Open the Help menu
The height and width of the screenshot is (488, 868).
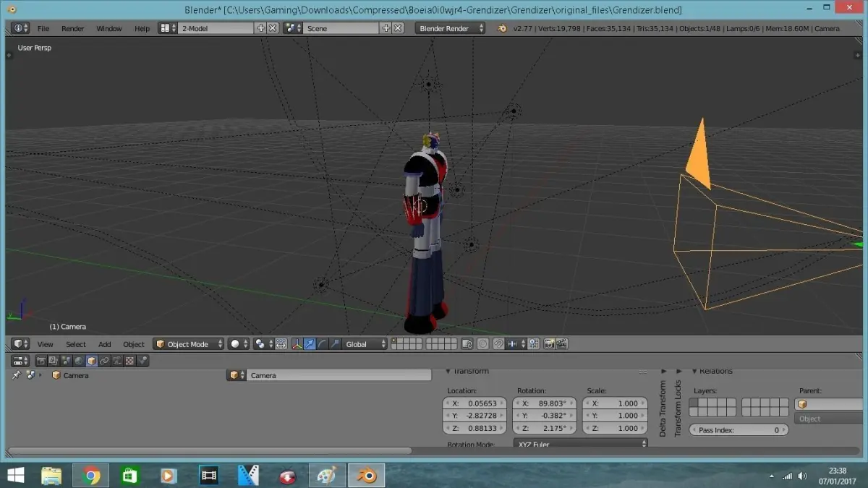(x=142, y=28)
